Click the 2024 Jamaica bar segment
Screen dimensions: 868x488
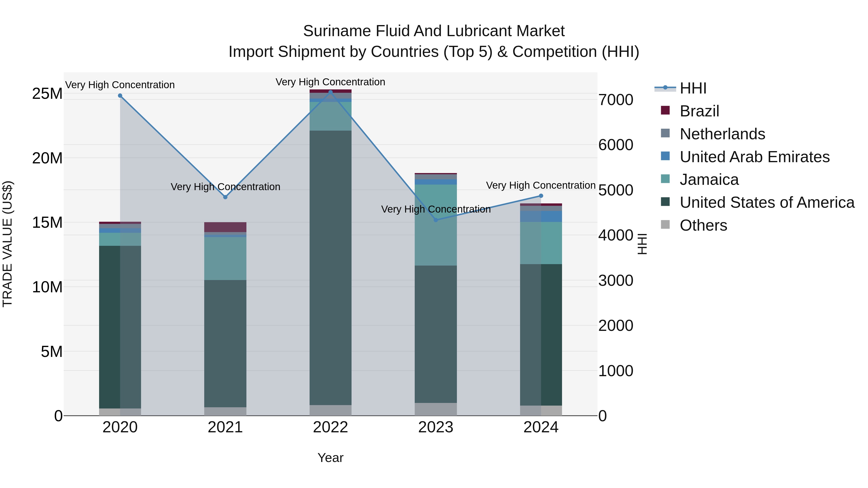click(541, 243)
